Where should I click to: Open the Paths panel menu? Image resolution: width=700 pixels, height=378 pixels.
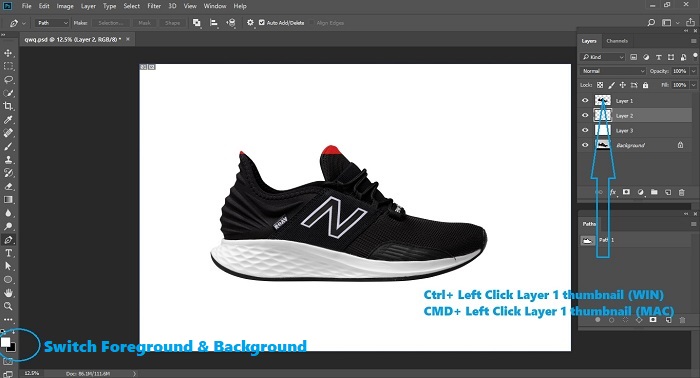[693, 224]
